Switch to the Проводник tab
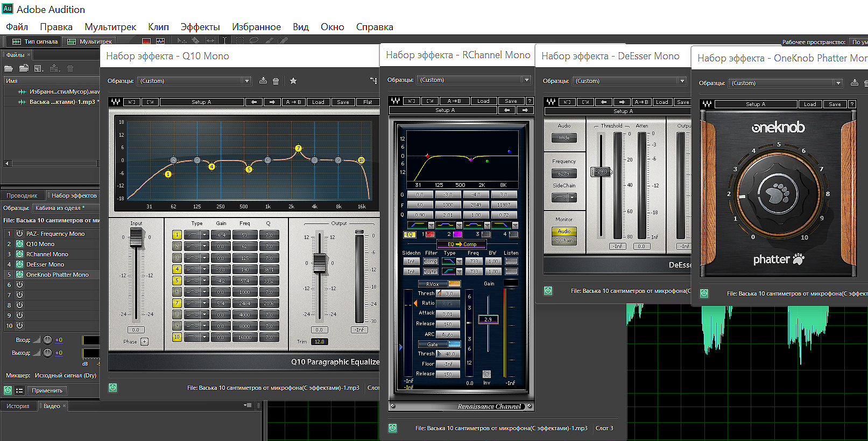 pyautogui.click(x=22, y=195)
